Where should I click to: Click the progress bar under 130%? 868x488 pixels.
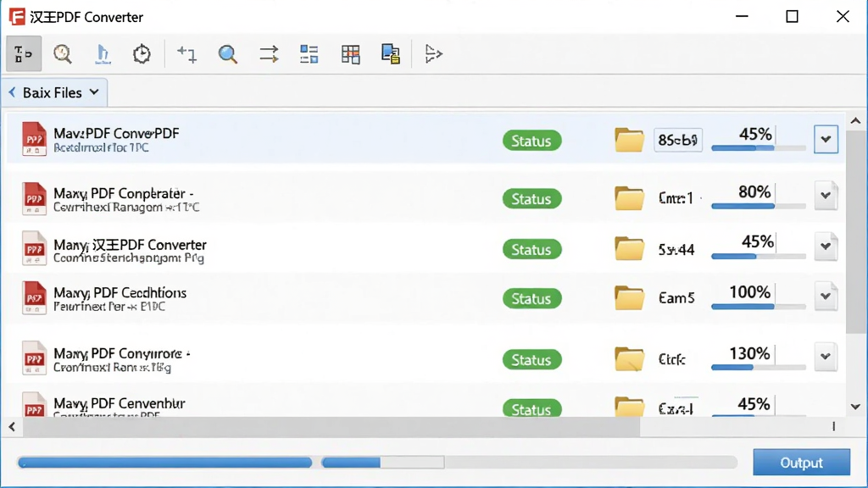point(759,367)
